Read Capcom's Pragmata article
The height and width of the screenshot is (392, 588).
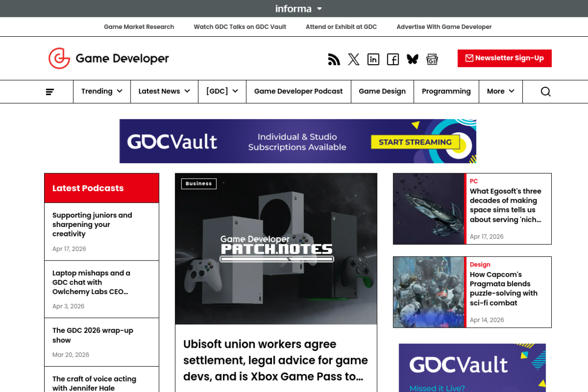pyautogui.click(x=503, y=289)
